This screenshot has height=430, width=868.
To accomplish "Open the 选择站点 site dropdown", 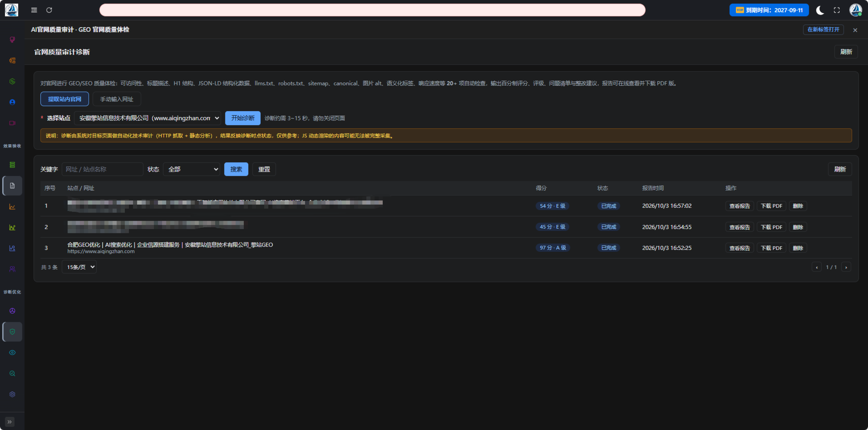I will pos(148,118).
